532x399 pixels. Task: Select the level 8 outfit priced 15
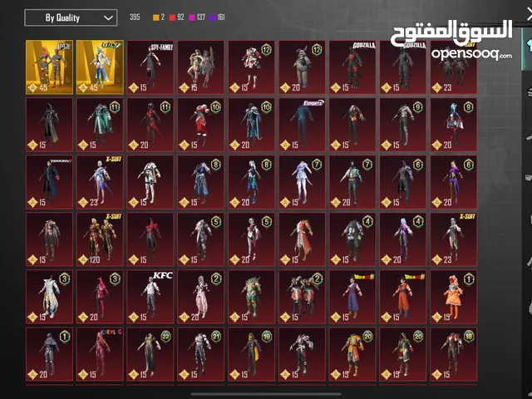tap(201, 182)
